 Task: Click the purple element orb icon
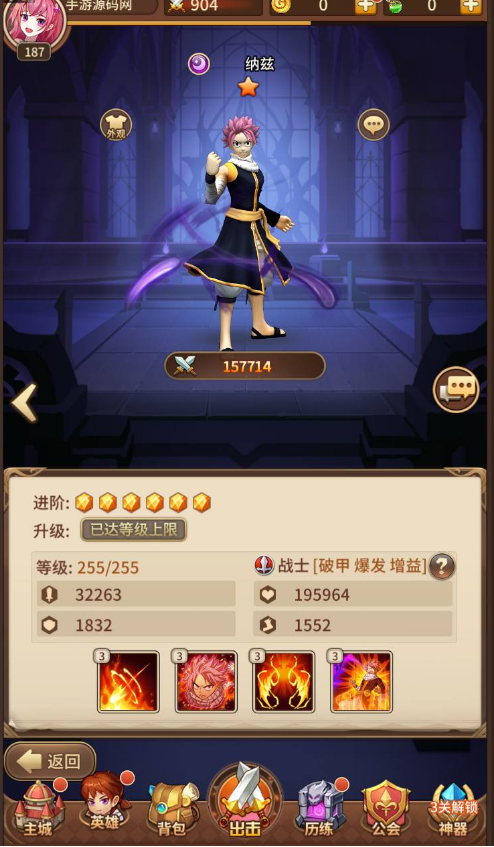pyautogui.click(x=199, y=64)
